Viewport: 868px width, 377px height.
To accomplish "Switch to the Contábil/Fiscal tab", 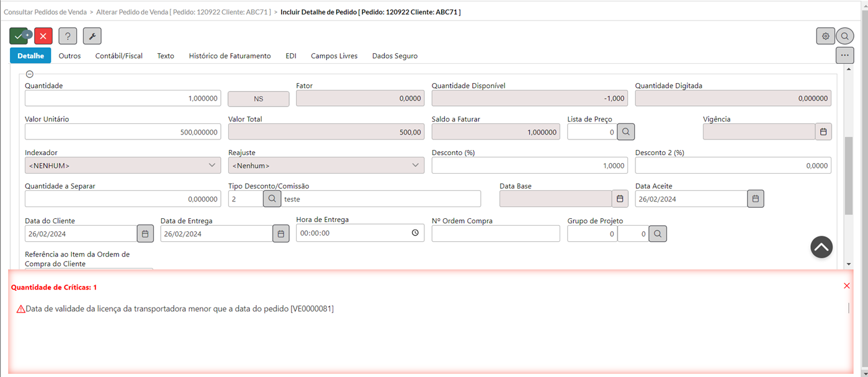I will pos(119,56).
